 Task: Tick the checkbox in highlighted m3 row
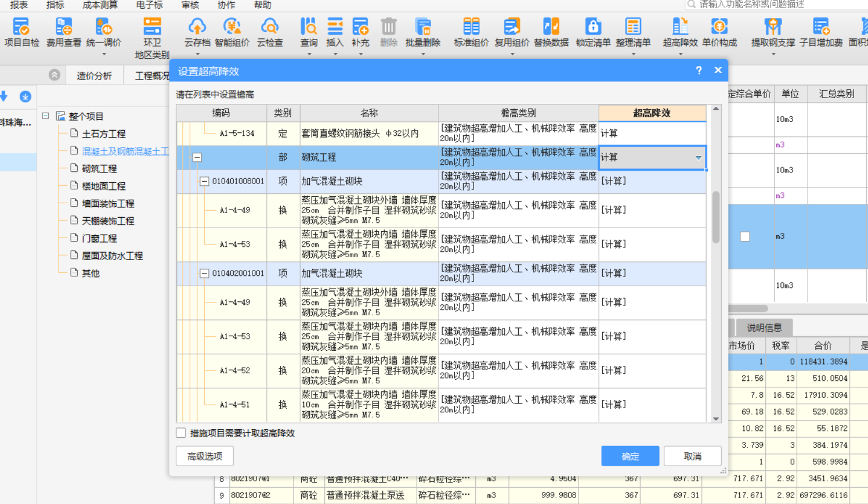[x=745, y=236]
